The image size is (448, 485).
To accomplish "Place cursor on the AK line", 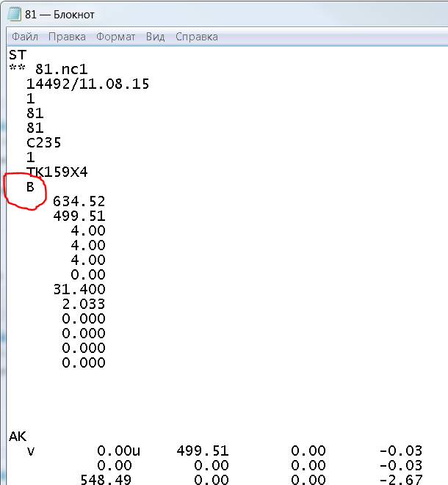I will point(18,436).
